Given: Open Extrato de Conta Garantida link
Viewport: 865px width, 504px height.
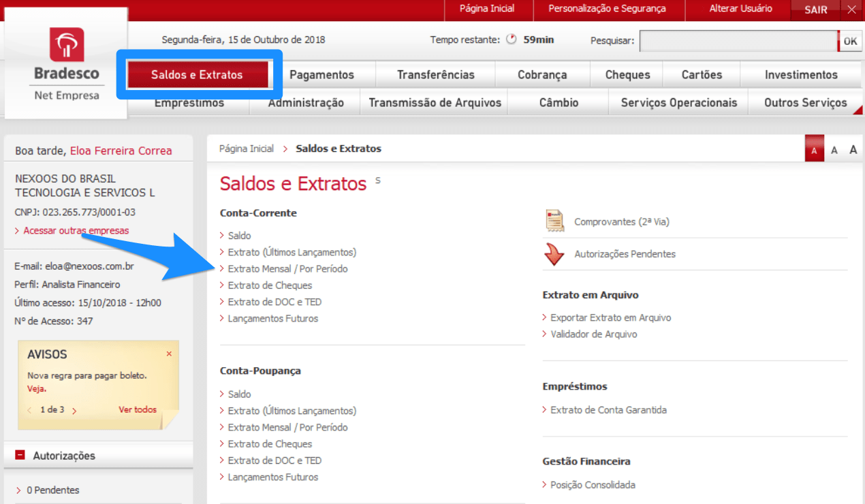Looking at the screenshot, I should (x=608, y=410).
